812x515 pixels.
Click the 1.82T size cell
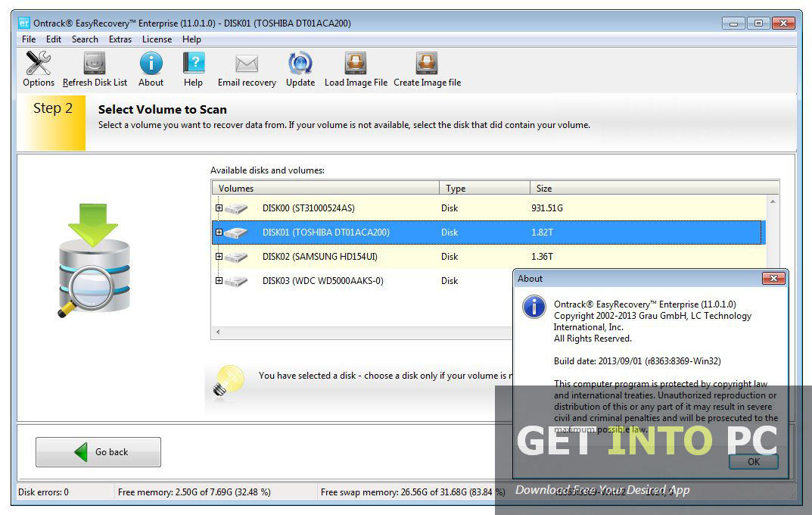542,233
